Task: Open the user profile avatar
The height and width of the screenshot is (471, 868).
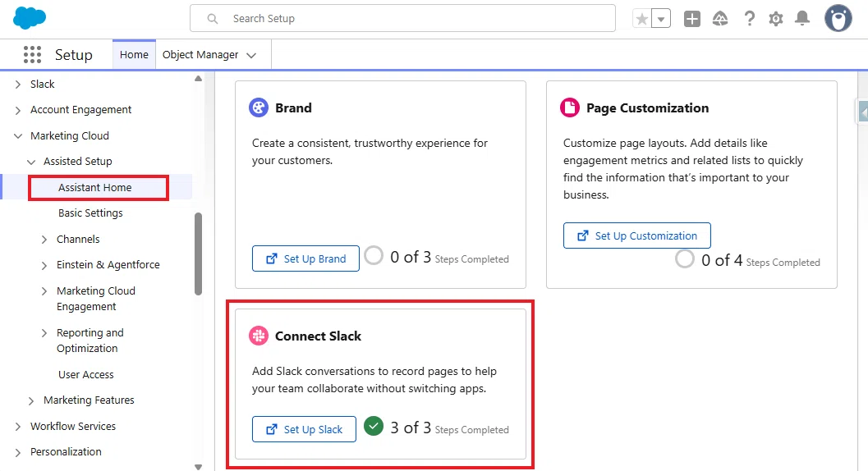Action: tap(838, 18)
